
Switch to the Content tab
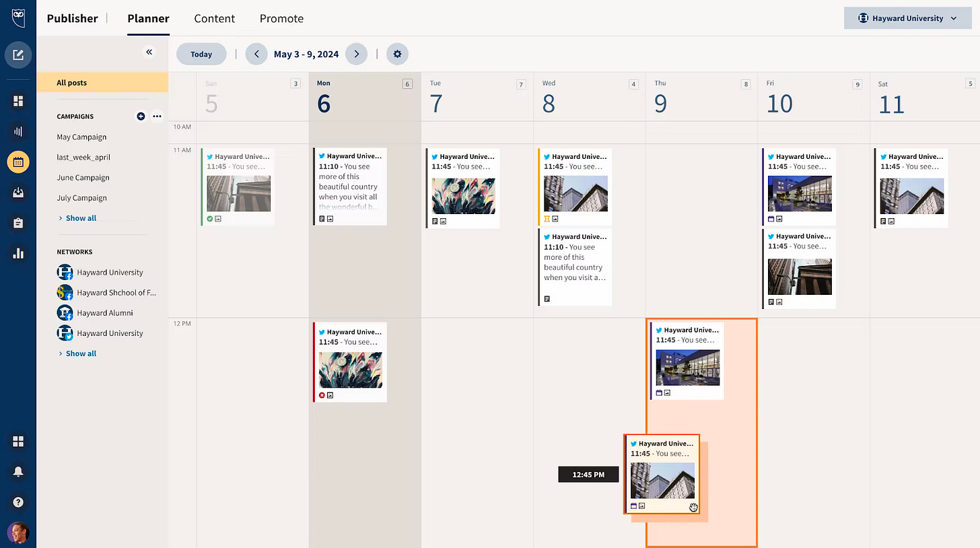tap(215, 18)
